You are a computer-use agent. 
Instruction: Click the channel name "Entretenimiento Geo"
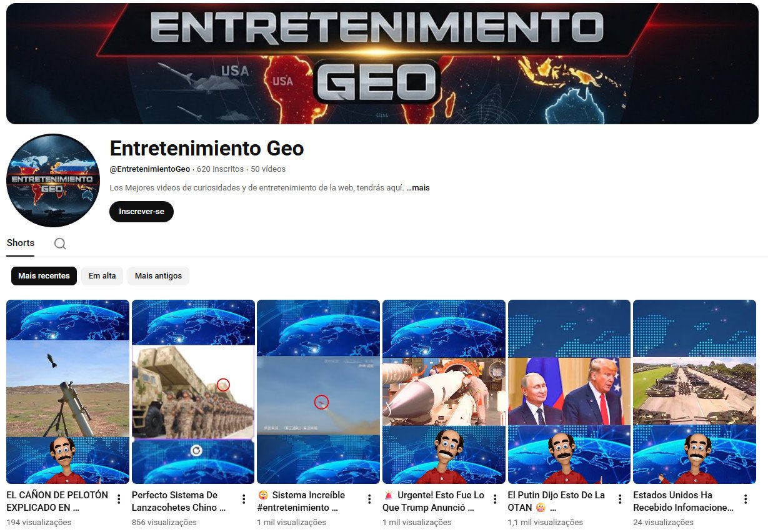[x=207, y=149]
